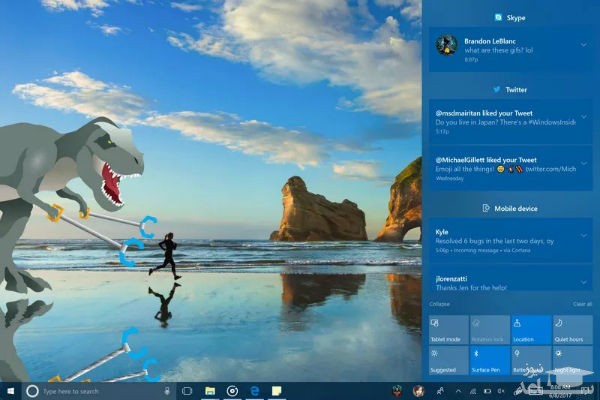600x400 pixels.
Task: Open the People icon in the taskbar
Action: tap(440, 391)
